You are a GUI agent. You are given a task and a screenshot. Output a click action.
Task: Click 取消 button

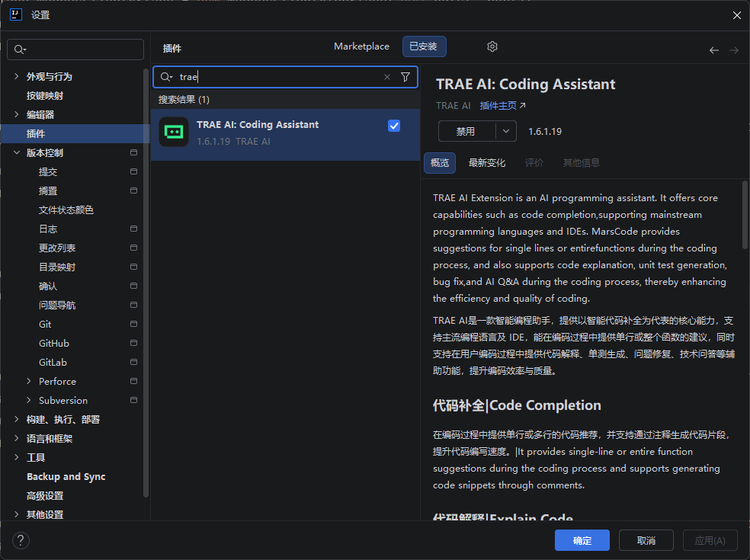[646, 540]
